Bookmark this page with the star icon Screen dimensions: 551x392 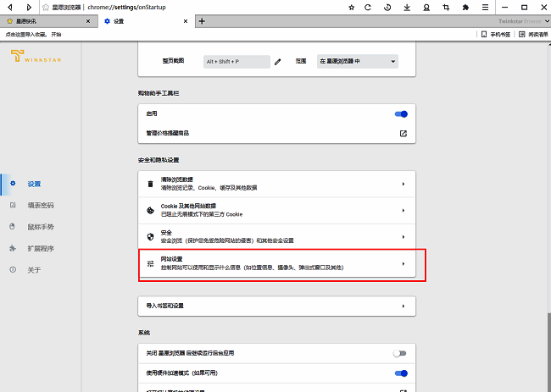[351, 8]
